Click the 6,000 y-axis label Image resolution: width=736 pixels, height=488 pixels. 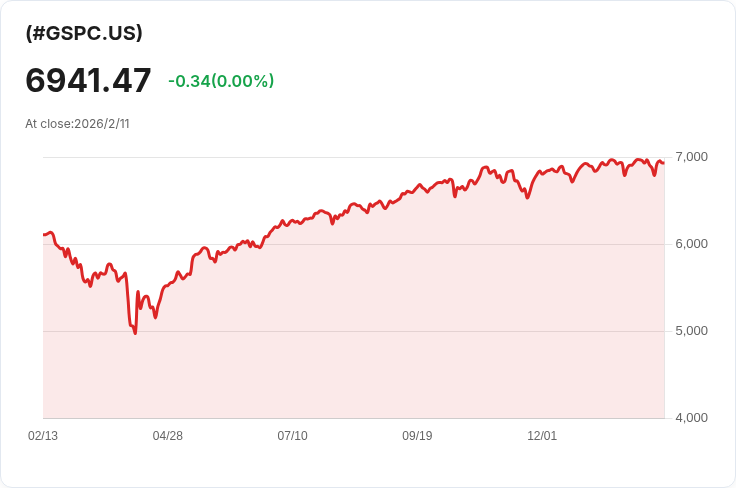691,244
